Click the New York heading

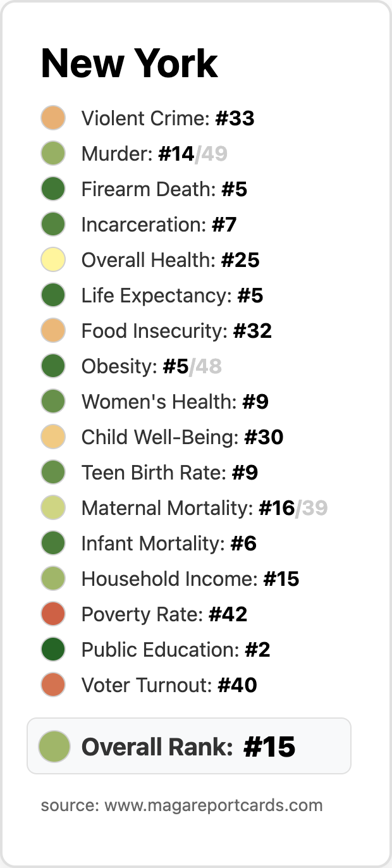coord(130,63)
